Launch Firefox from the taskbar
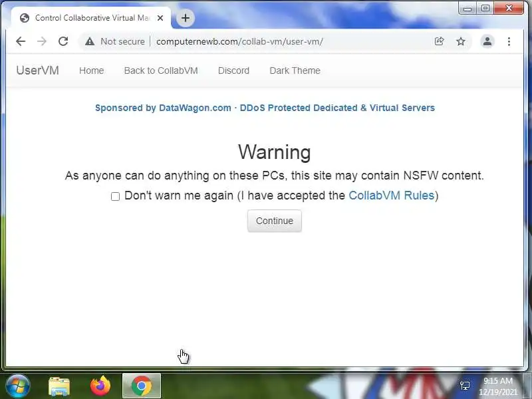532x399 pixels. click(100, 386)
